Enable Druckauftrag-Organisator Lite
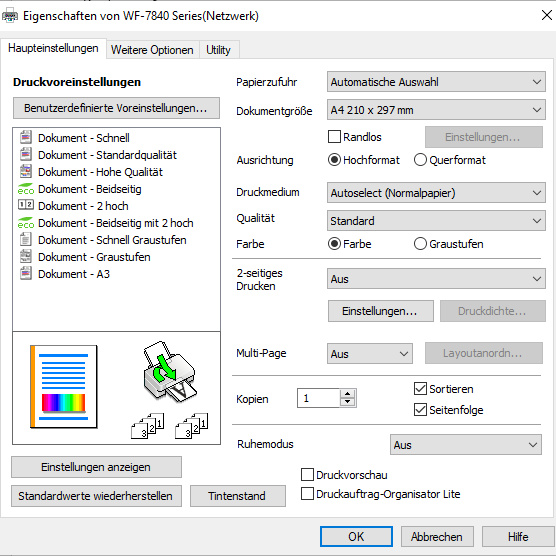 (x=307, y=494)
